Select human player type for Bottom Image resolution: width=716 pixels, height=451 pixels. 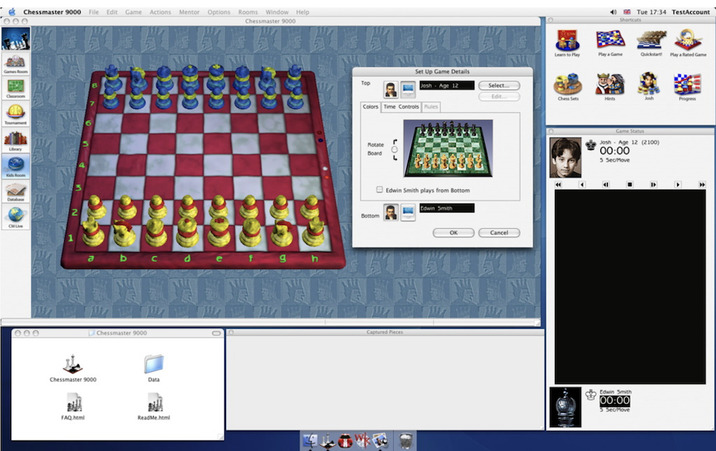pos(391,213)
